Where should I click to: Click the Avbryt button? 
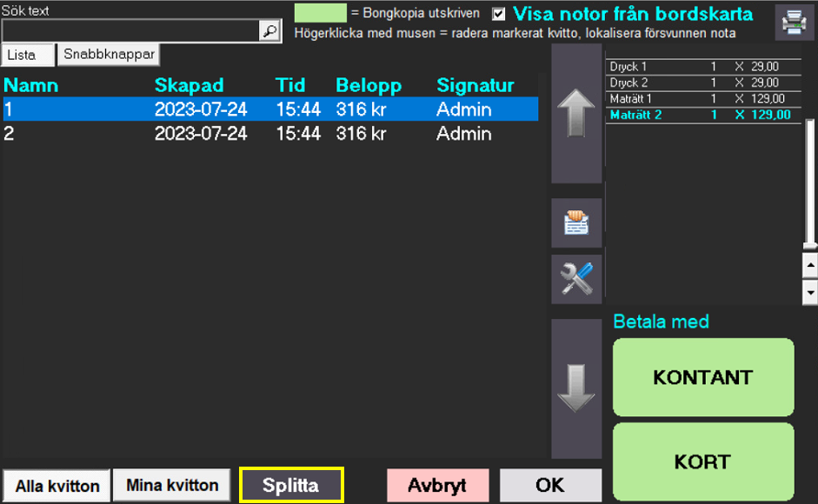coord(437,486)
